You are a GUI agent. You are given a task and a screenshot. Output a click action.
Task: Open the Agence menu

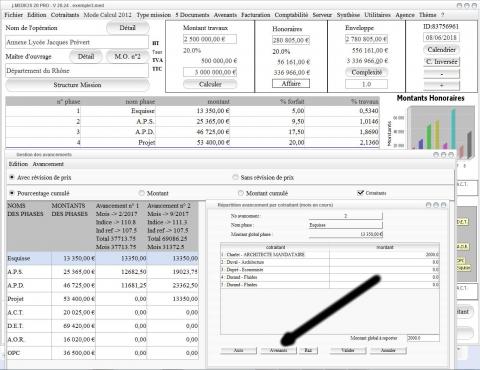pos(405,15)
